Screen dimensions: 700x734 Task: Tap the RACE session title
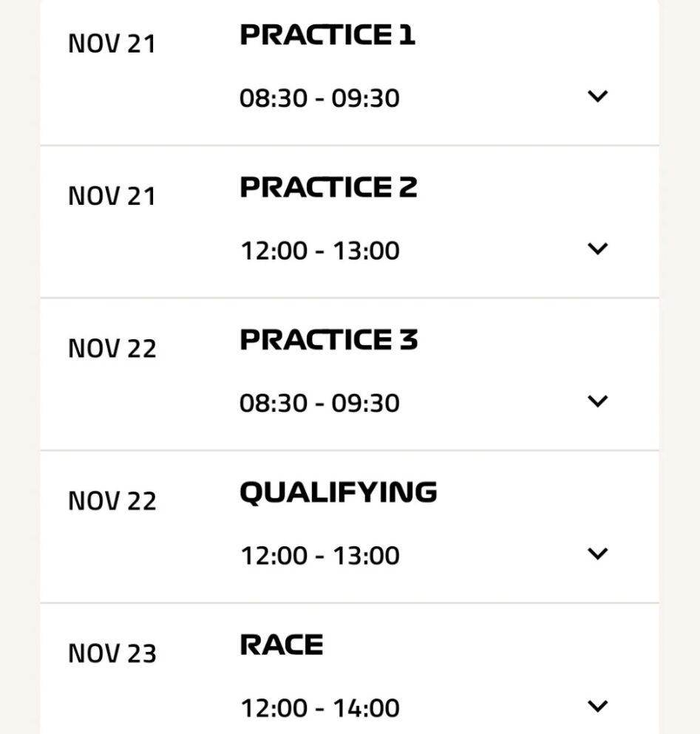pos(282,645)
